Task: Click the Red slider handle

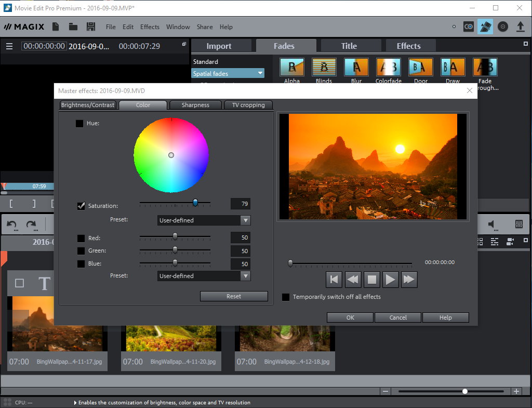Action: (x=175, y=236)
